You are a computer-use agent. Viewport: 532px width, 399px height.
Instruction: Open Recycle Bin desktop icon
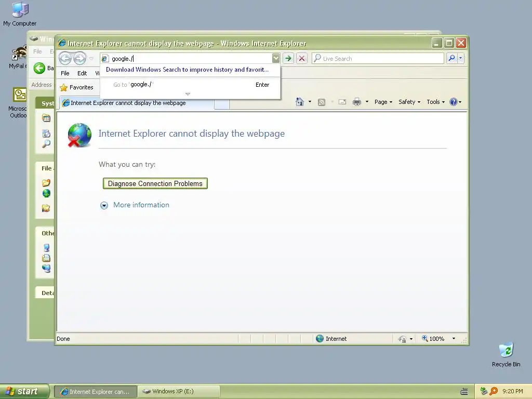click(x=506, y=354)
